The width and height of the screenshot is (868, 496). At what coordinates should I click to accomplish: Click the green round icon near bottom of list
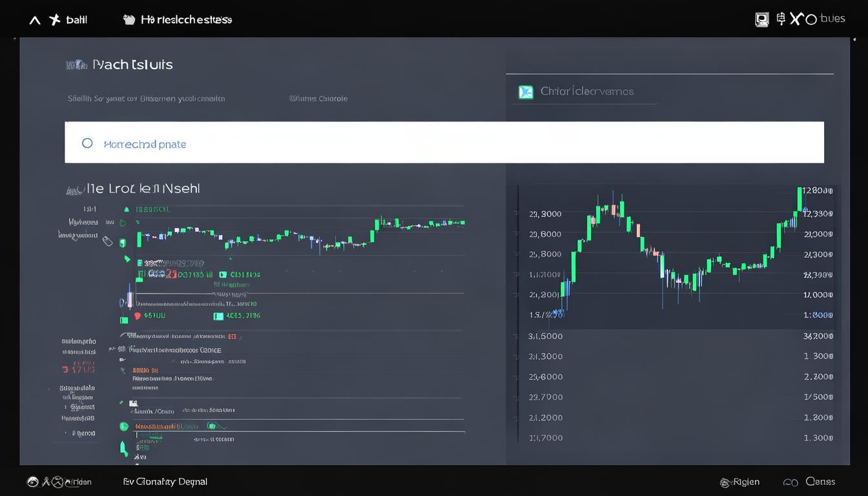[x=124, y=426]
